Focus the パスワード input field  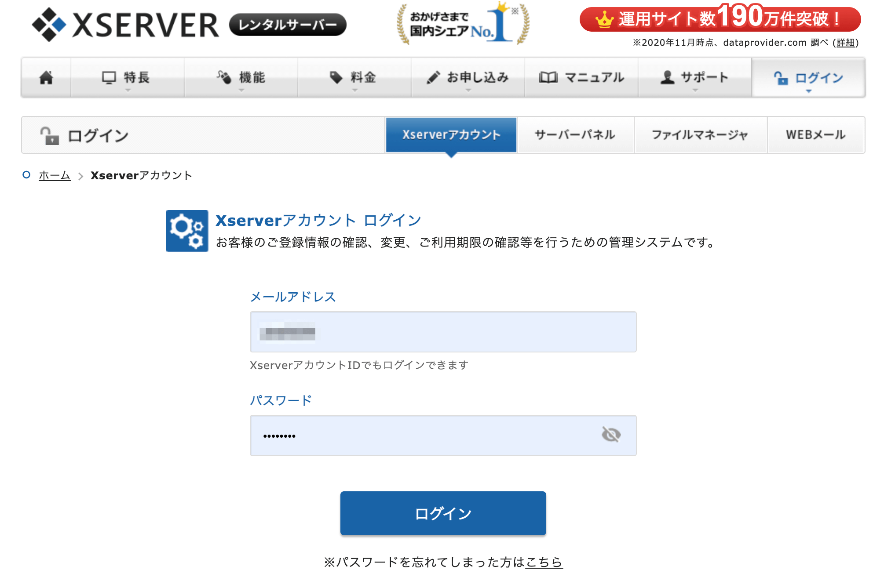point(443,436)
